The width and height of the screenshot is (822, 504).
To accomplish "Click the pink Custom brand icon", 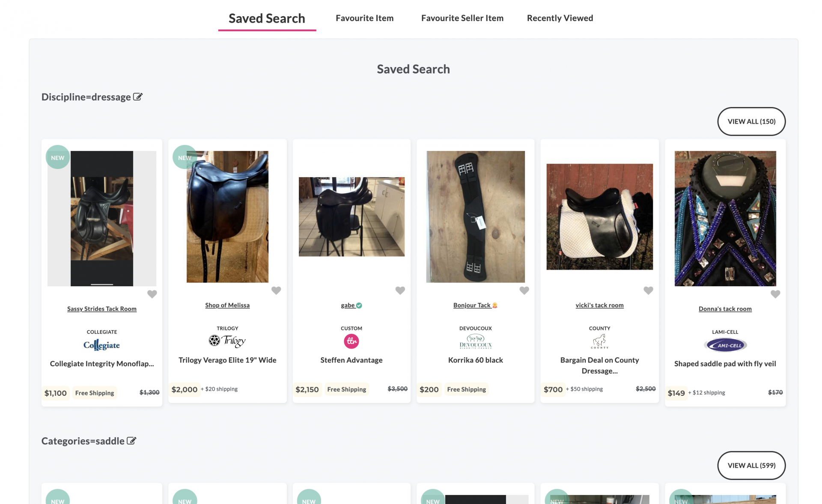I will point(351,341).
